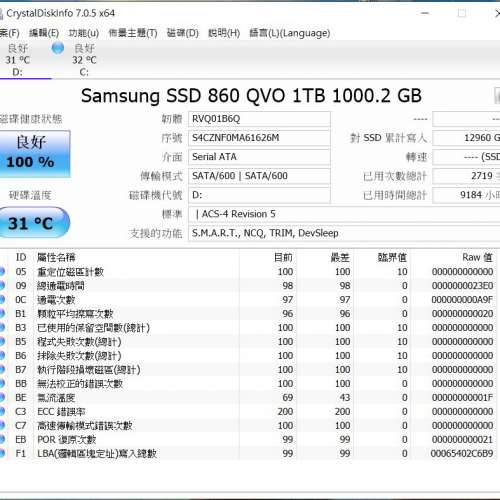
Task: Click the worst value 43 in BE row
Action: tap(345, 398)
